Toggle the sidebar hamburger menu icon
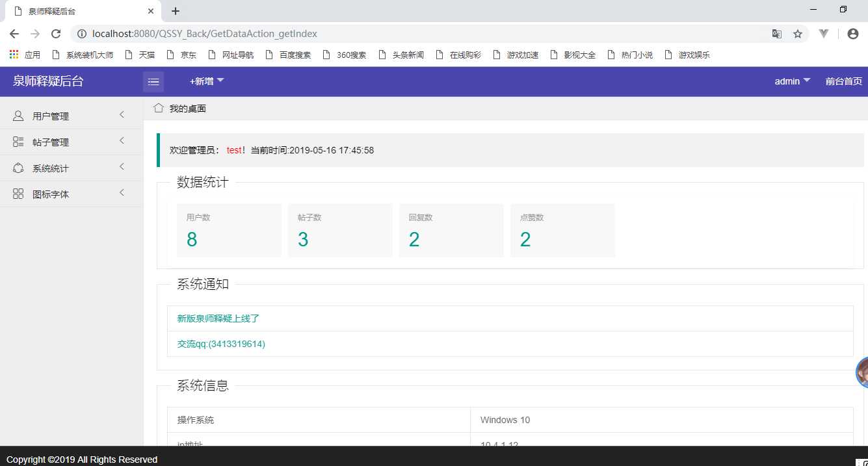The image size is (868, 466). 153,81
